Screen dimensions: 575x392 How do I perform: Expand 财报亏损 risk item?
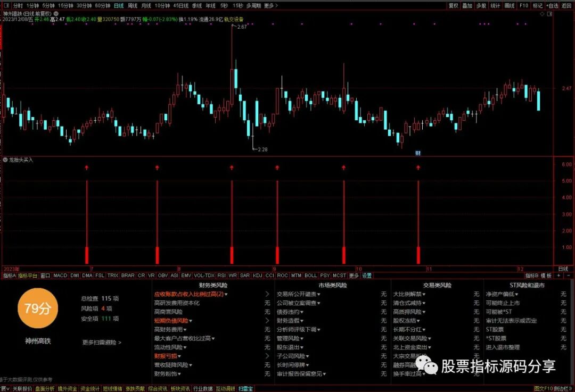click(x=167, y=356)
